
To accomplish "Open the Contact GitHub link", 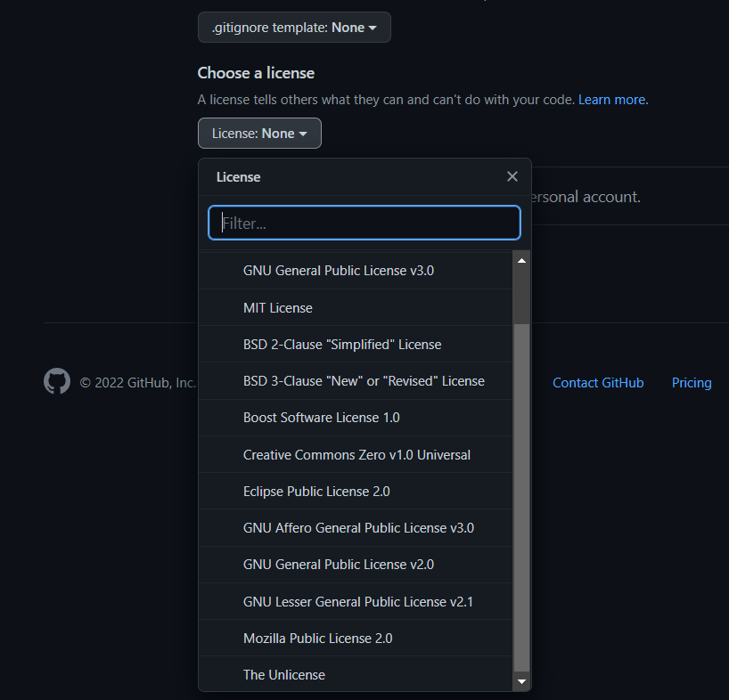I will [x=598, y=382].
